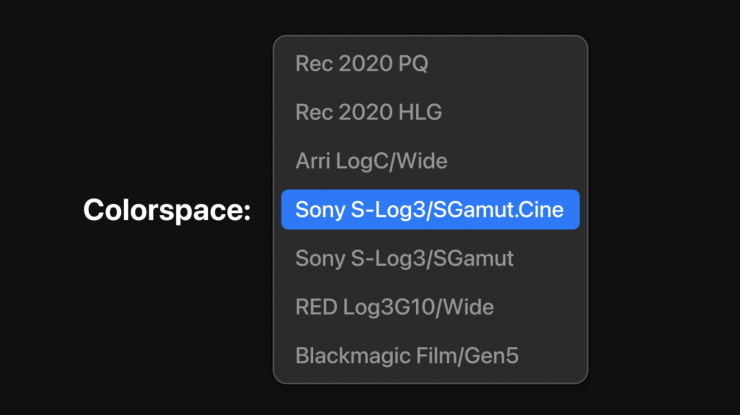Choose the entry directly above the highlighted item
The image size is (740, 415).
coord(371,161)
